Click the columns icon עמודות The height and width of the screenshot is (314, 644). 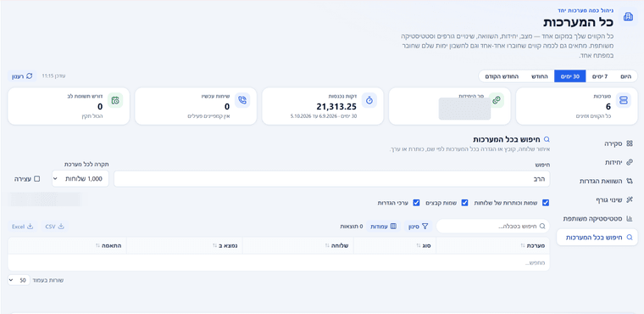[x=393, y=226]
